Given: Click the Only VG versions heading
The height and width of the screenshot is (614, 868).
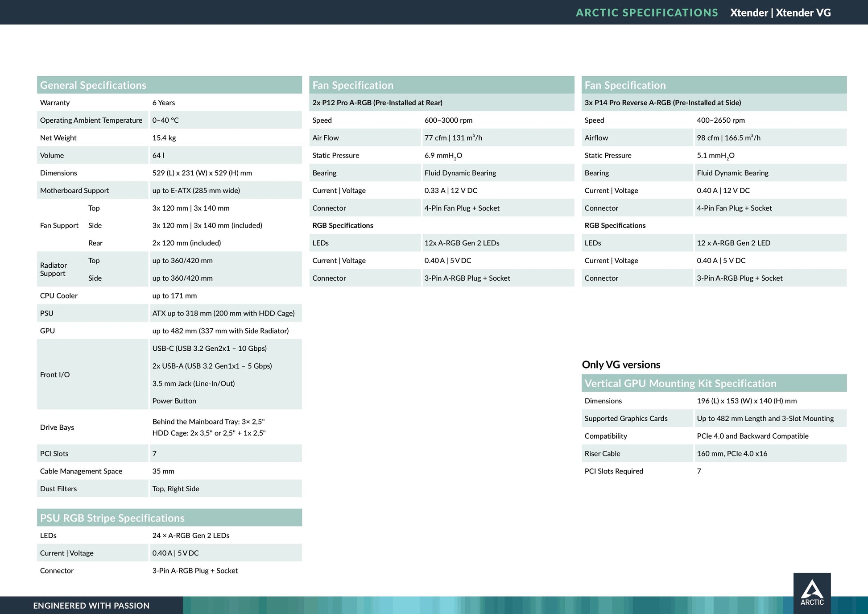Looking at the screenshot, I should [x=621, y=365].
